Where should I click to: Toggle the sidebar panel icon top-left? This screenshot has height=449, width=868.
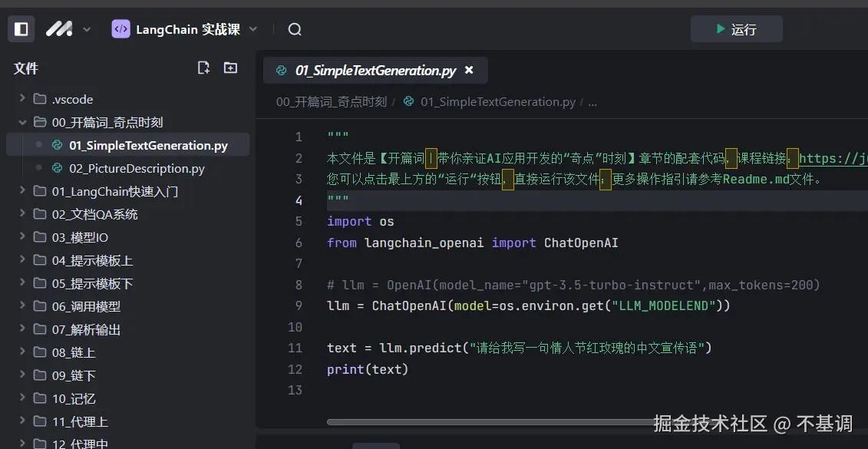tap(21, 28)
